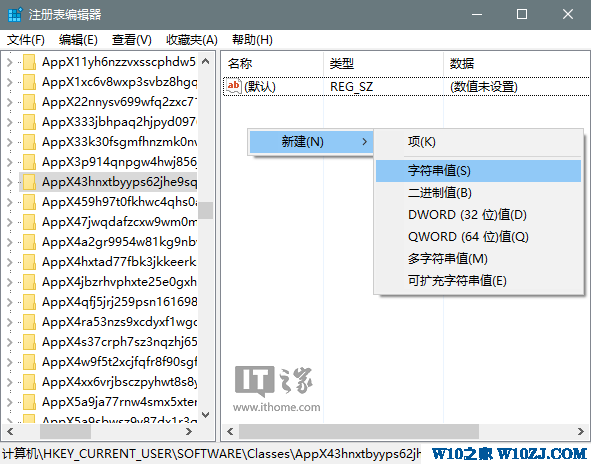
Task: Click the REG_SZ type cell
Action: [x=351, y=87]
